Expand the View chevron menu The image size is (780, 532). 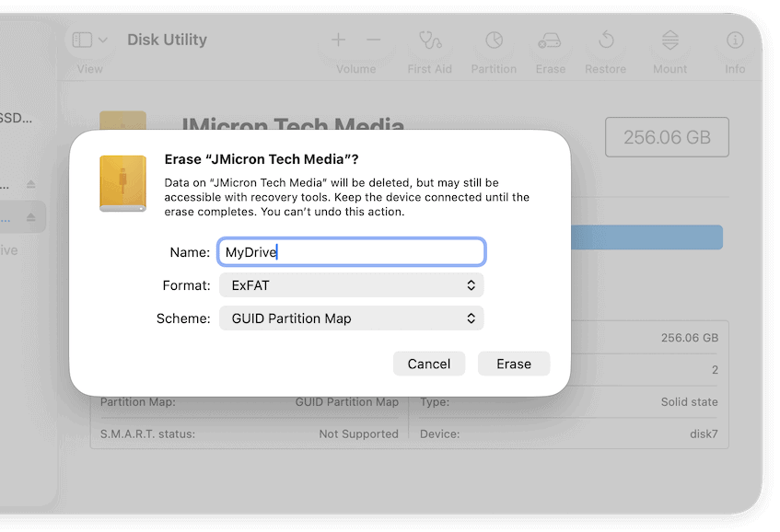pyautogui.click(x=103, y=40)
